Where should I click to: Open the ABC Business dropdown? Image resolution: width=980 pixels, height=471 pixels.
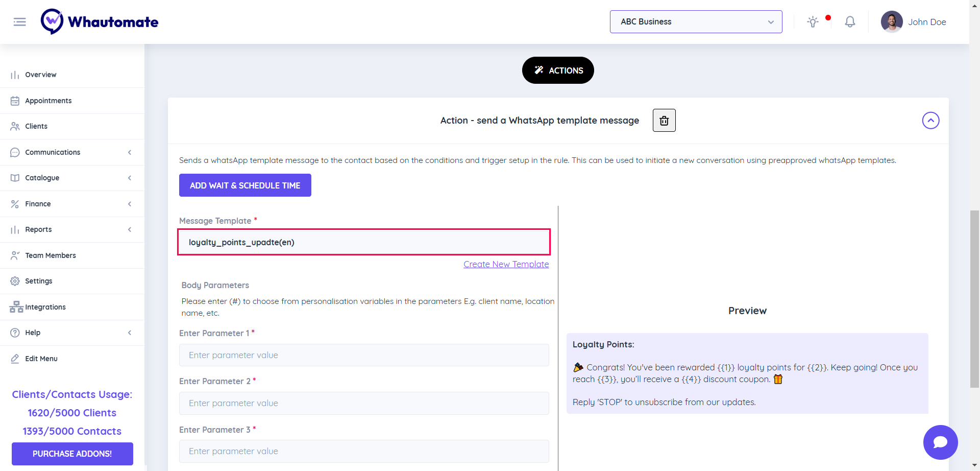(696, 22)
